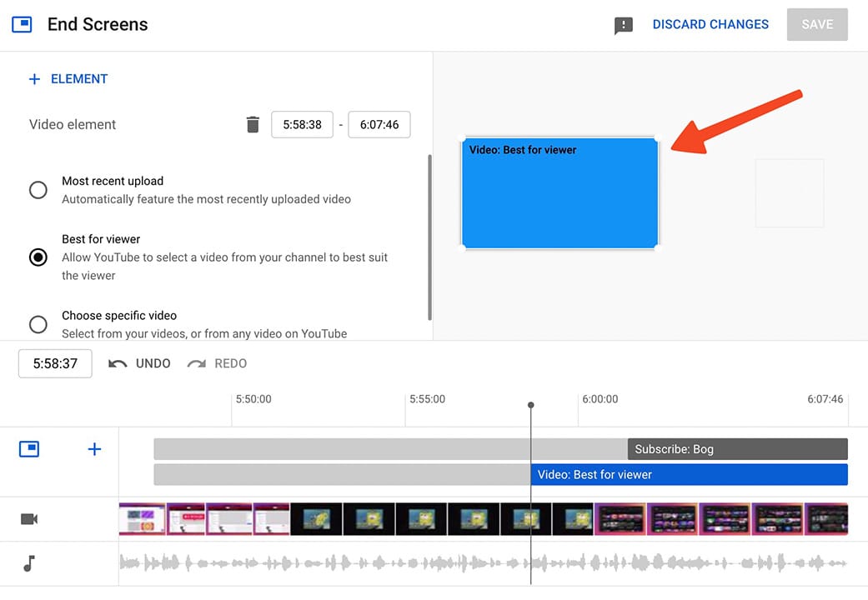
Task: Click the end time field showing 6:07:46
Action: click(x=379, y=123)
